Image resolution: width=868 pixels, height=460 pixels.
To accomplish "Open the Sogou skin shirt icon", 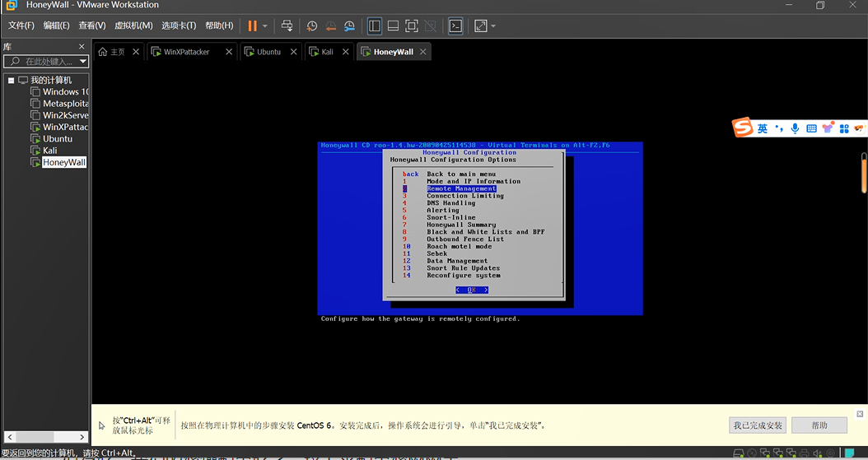I will coord(828,128).
